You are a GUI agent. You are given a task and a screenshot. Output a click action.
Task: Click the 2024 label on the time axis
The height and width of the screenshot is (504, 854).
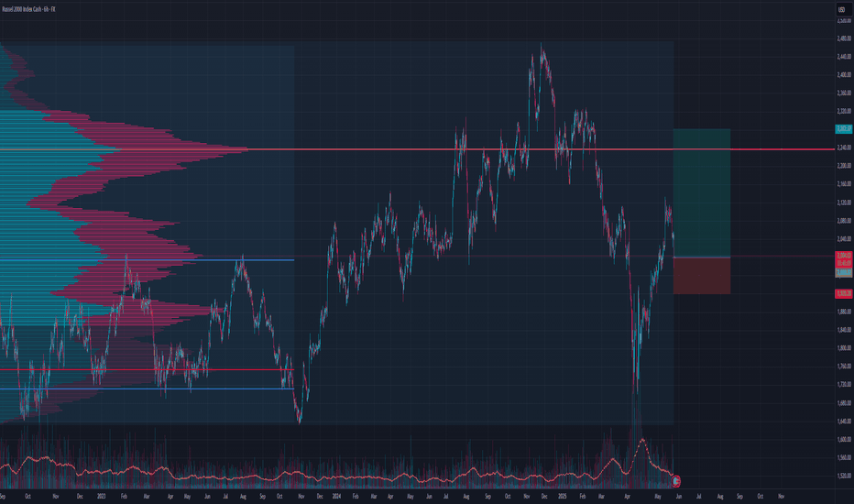pyautogui.click(x=336, y=497)
